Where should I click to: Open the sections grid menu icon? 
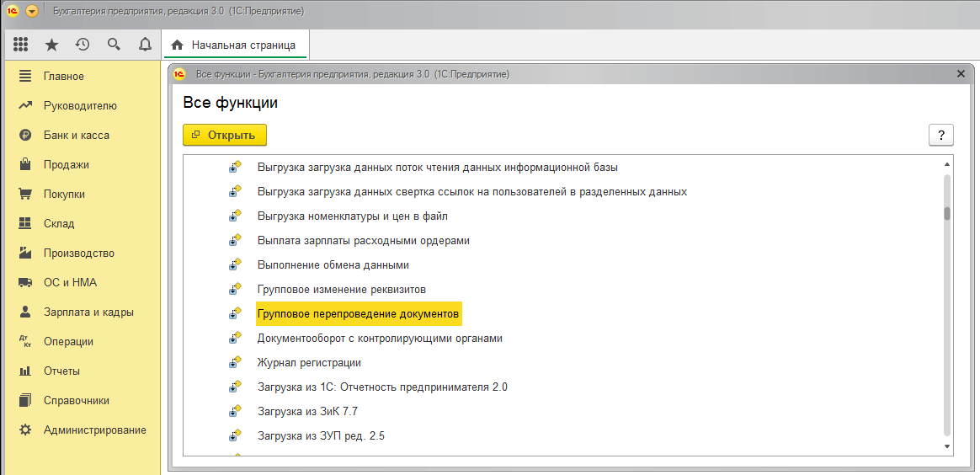pyautogui.click(x=21, y=45)
